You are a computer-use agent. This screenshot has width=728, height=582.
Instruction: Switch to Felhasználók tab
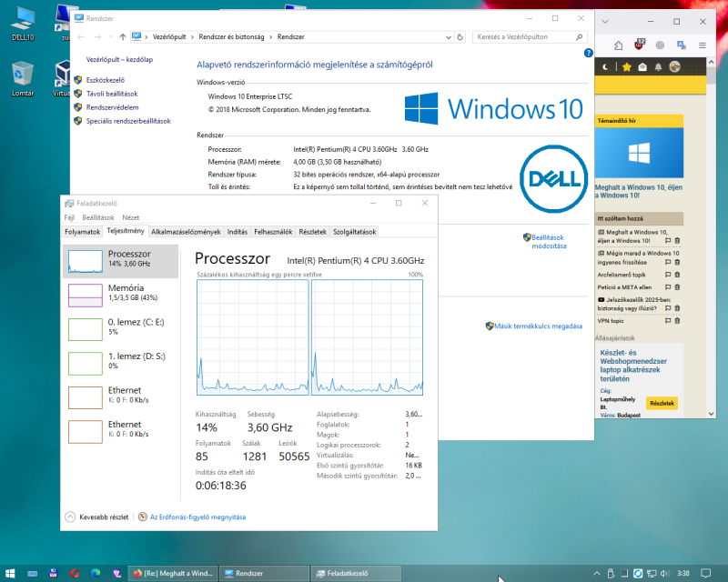tap(273, 232)
